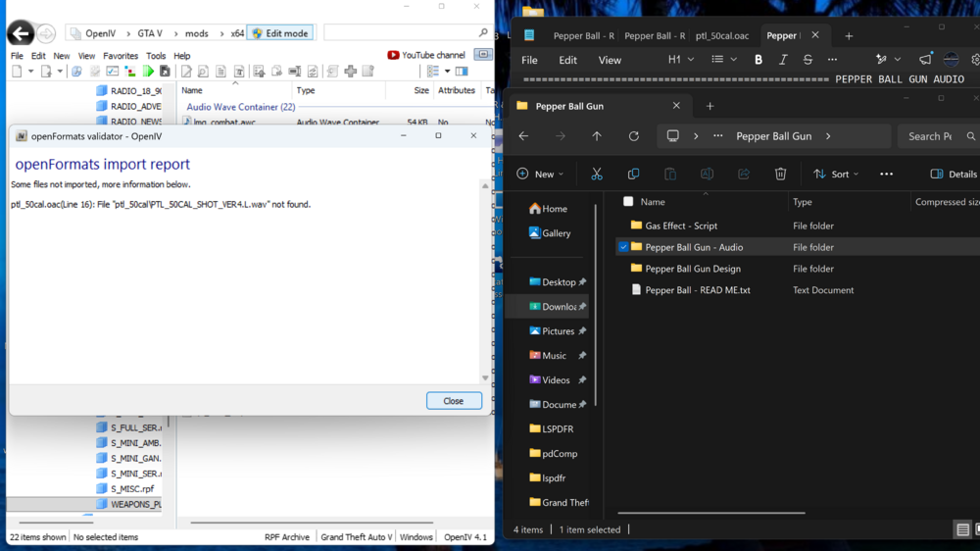Image resolution: width=980 pixels, height=551 pixels.
Task: Uncheck Pepper Ball Gun - Audio folder checkbox
Action: click(x=623, y=247)
